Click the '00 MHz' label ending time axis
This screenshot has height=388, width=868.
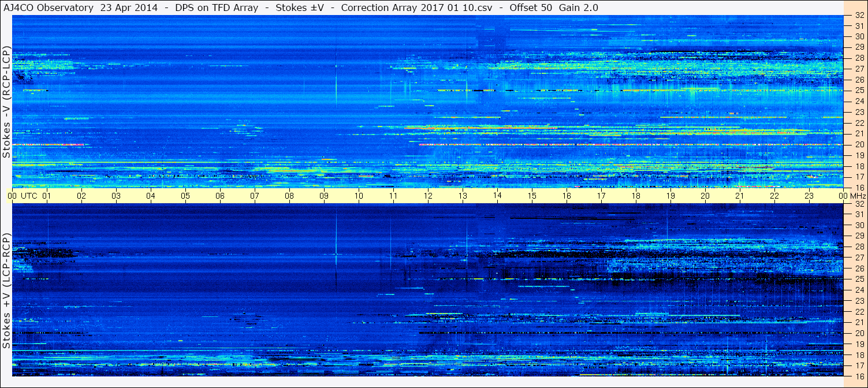(x=851, y=196)
